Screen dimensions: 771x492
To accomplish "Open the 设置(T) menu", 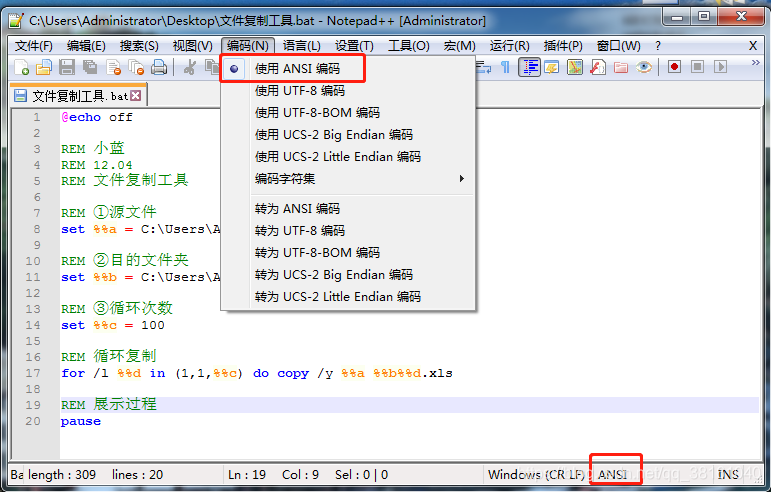I will [x=354, y=46].
